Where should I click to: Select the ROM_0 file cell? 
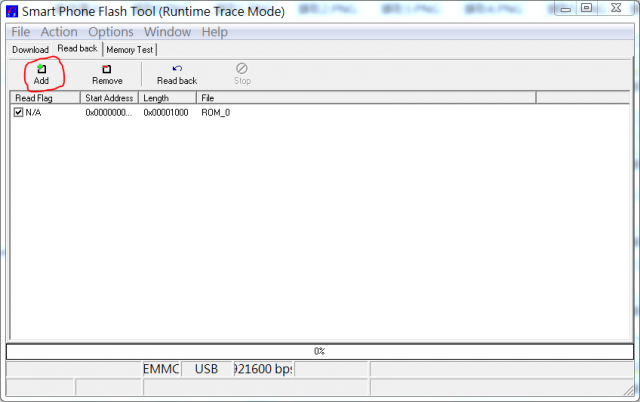click(x=216, y=113)
